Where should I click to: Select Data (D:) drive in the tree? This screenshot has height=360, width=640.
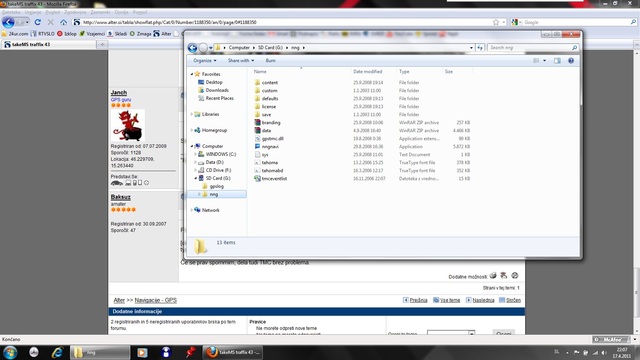[x=214, y=162]
